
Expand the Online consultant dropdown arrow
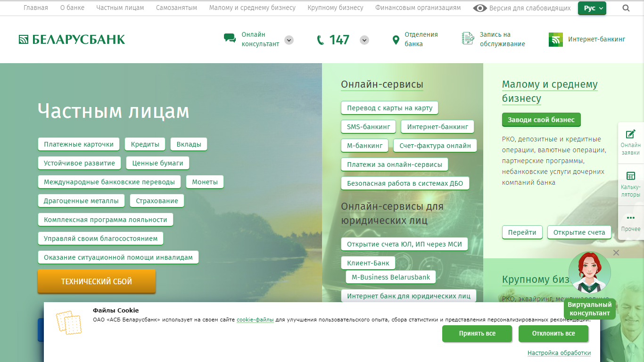point(289,40)
